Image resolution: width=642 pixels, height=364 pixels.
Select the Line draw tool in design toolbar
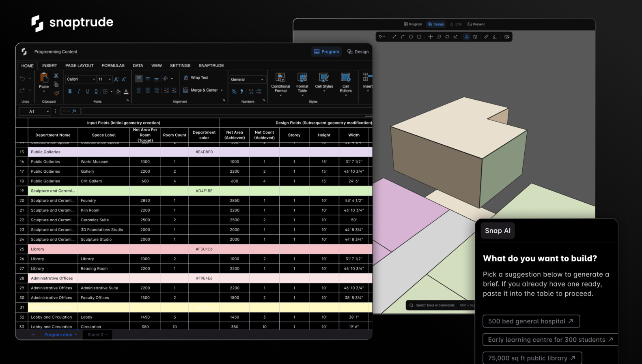(394, 37)
